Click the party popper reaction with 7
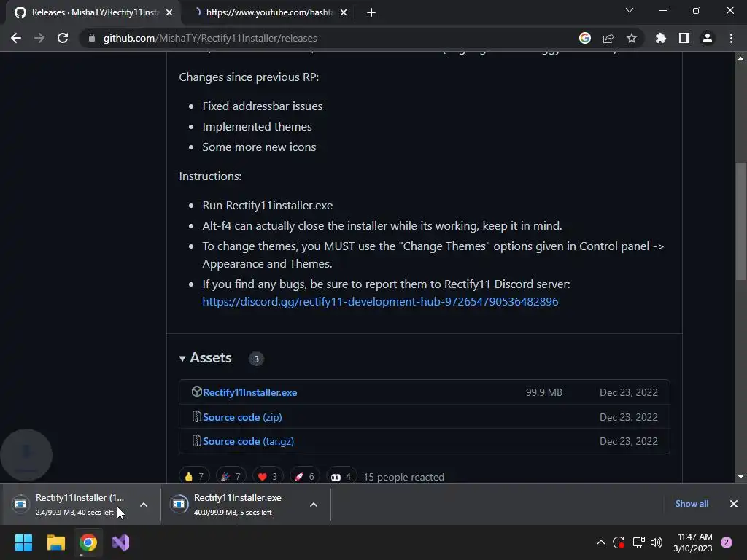 click(x=231, y=477)
